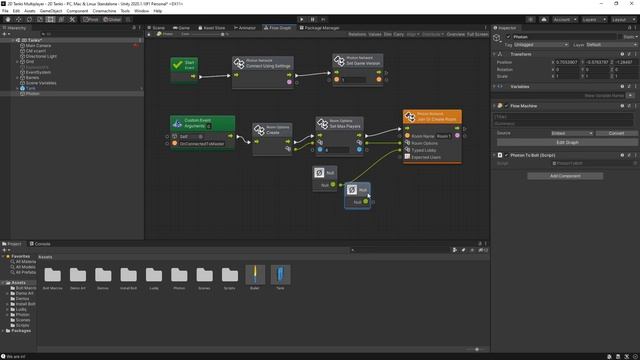Click Full Screen in Flow Graph toolbar
The width and height of the screenshot is (640, 360).
[477, 34]
